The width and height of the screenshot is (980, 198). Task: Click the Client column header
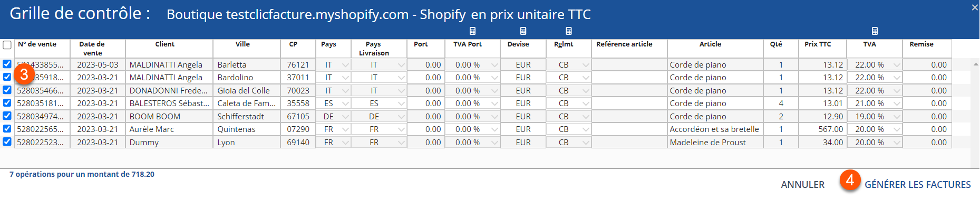click(164, 44)
